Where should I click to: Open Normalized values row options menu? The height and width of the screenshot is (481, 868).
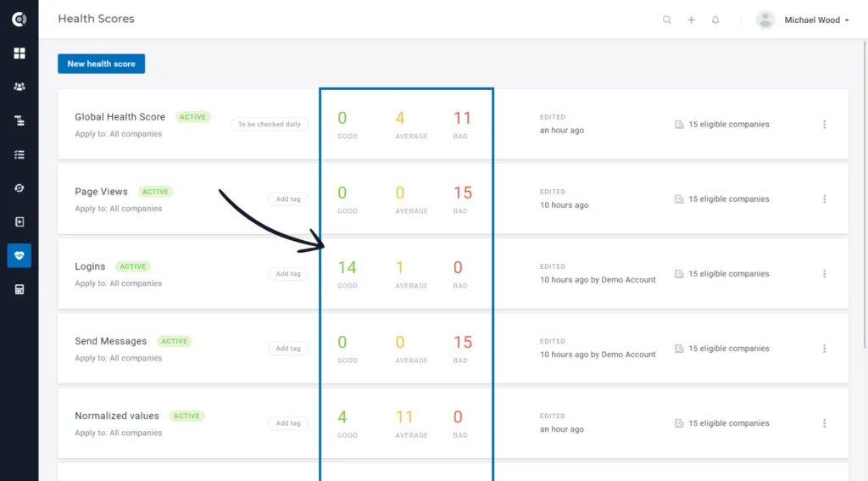(x=824, y=423)
